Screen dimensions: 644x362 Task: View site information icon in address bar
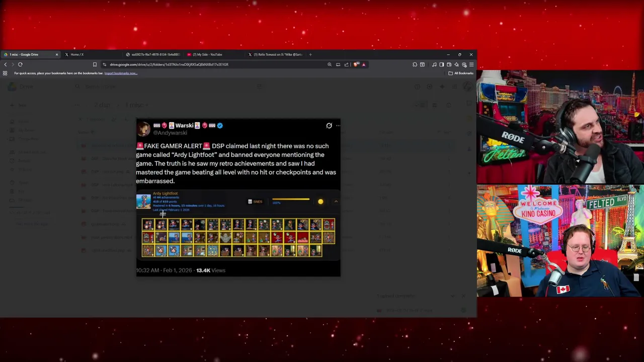pyautogui.click(x=105, y=64)
